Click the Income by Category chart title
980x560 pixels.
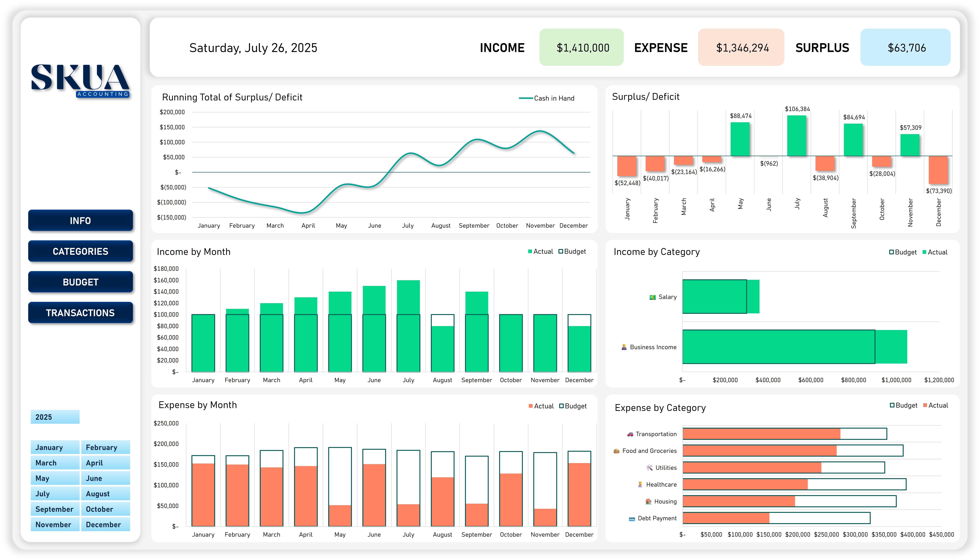(657, 252)
